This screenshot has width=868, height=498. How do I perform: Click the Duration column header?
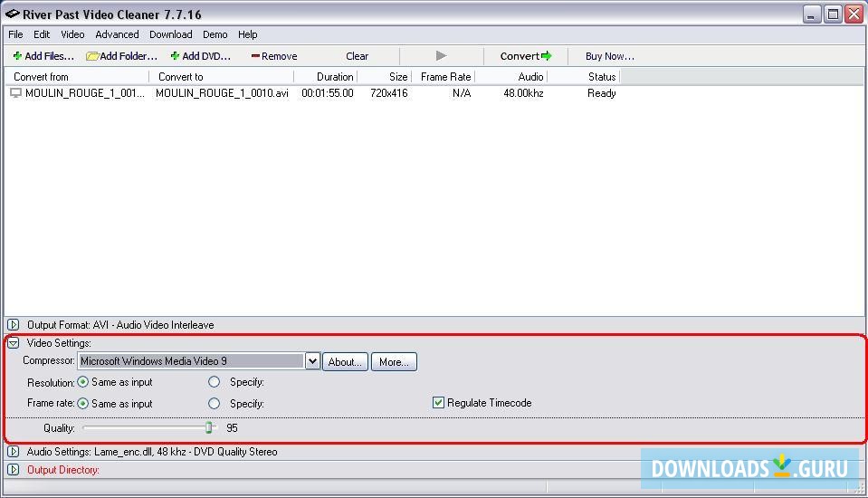tap(326, 76)
